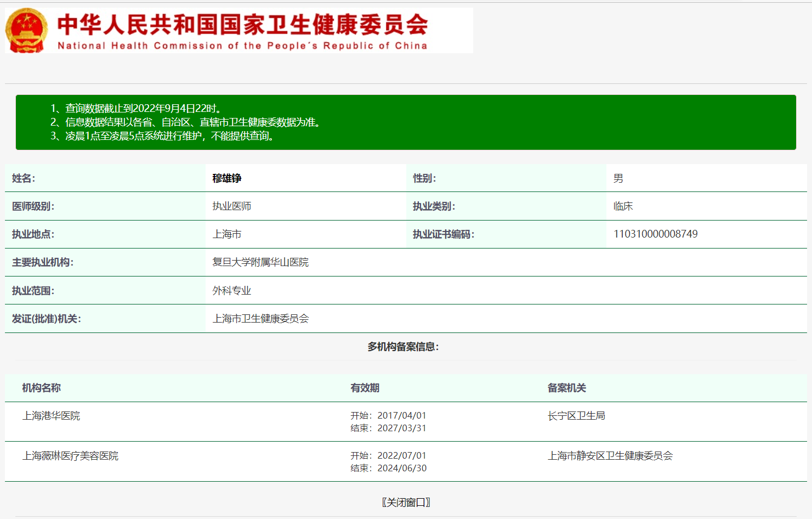Click the 主要执业机构 field label

pyautogui.click(x=43, y=262)
